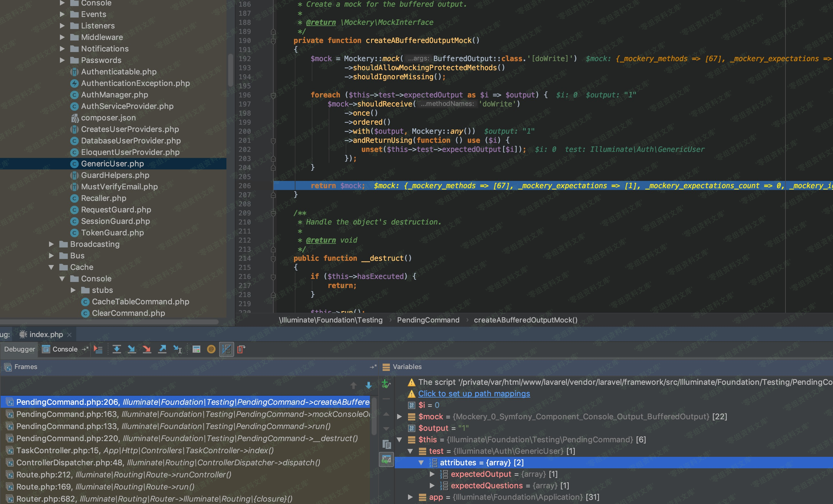Click PendingCommand in breadcrumb bar
This screenshot has height=504, width=833.
pyautogui.click(x=428, y=320)
